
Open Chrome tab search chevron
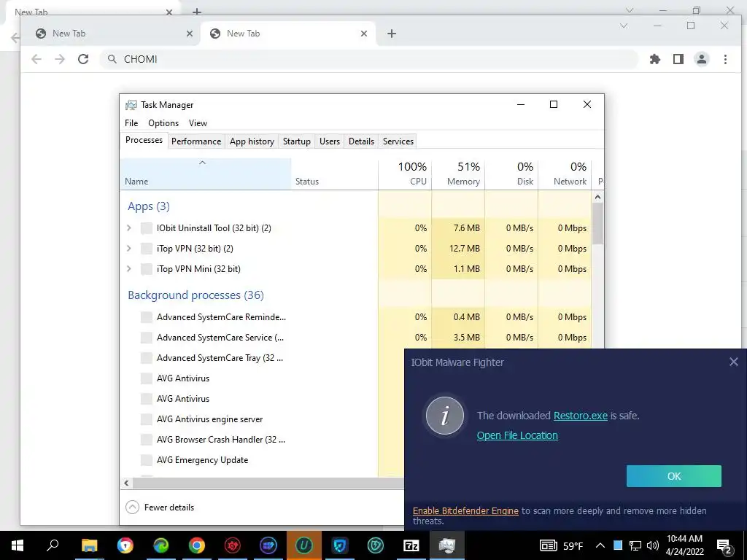point(624,26)
